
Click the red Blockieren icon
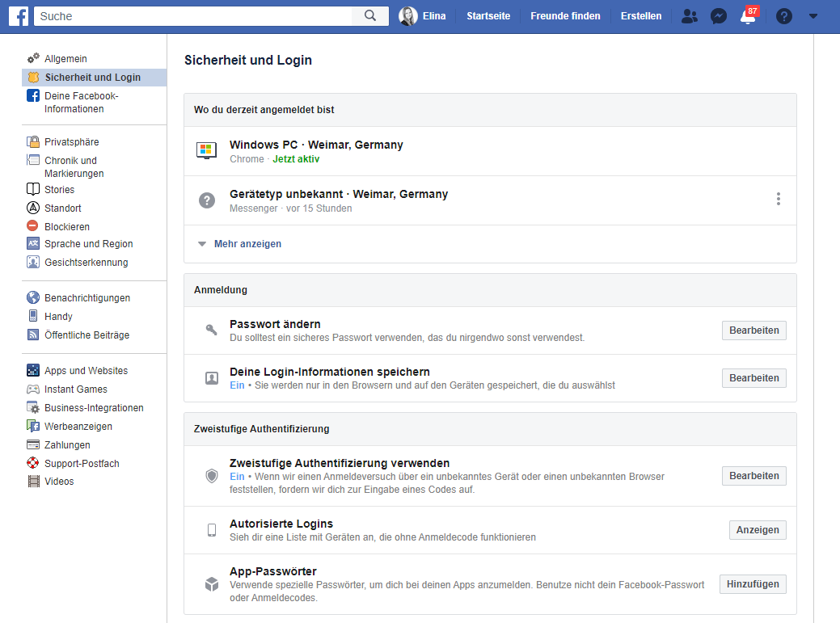32,226
